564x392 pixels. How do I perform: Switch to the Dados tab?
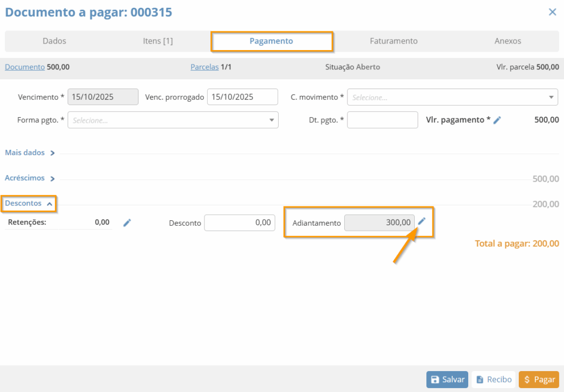(54, 41)
